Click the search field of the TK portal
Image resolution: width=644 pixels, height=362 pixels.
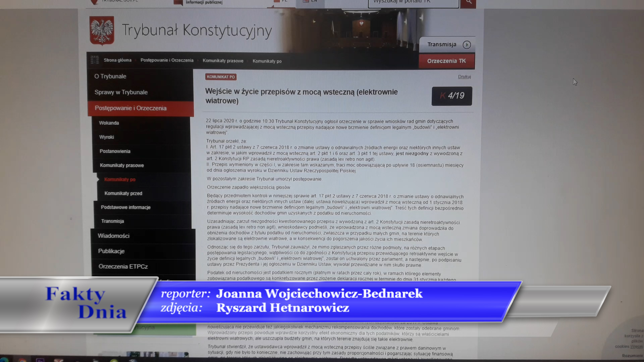pos(413,3)
